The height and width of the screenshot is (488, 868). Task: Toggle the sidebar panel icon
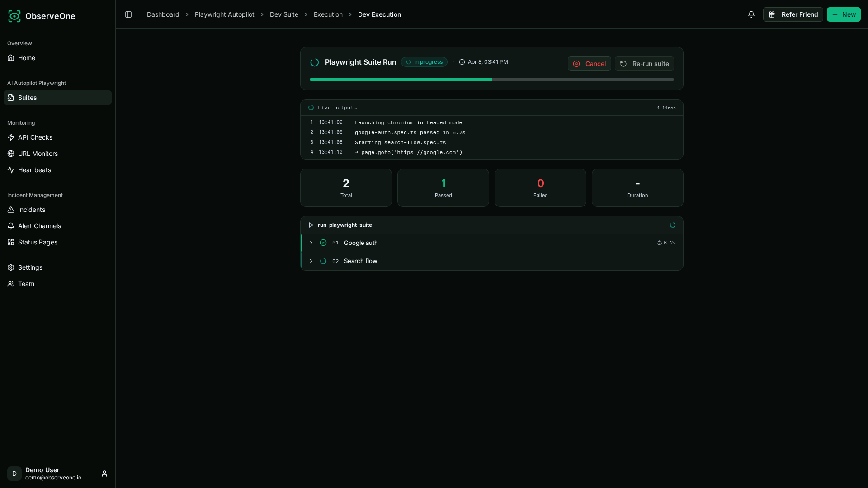click(x=128, y=14)
